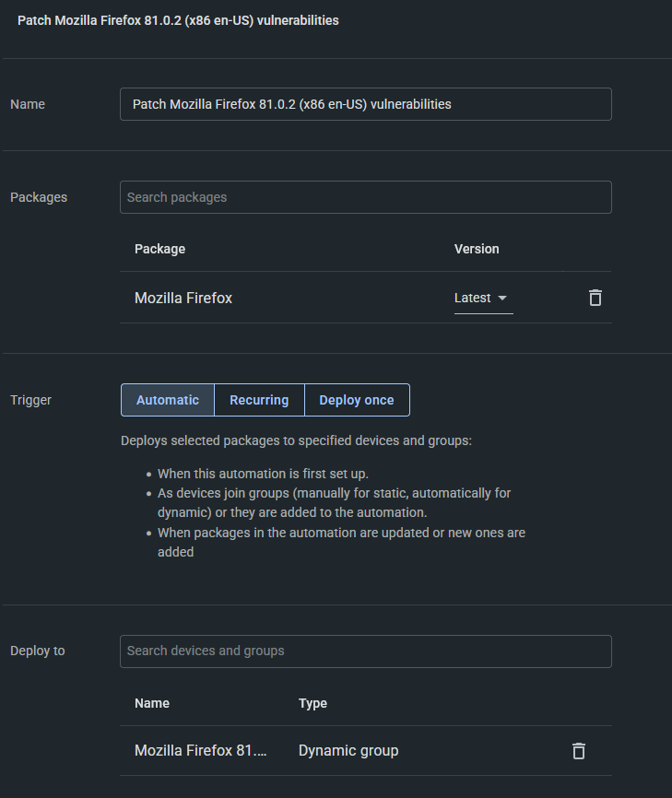Focus the Search packages field
The height and width of the screenshot is (798, 672).
[x=366, y=197]
